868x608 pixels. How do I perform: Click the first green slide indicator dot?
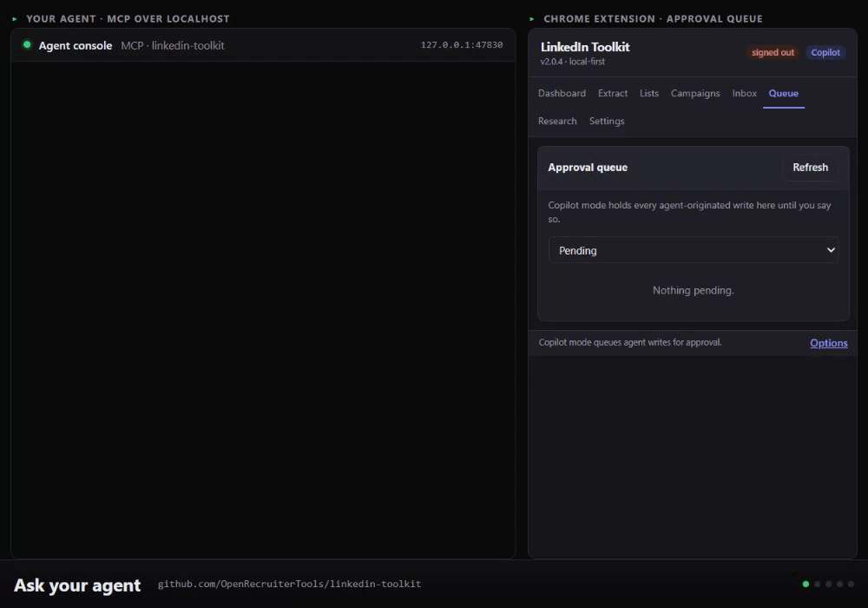(x=806, y=584)
